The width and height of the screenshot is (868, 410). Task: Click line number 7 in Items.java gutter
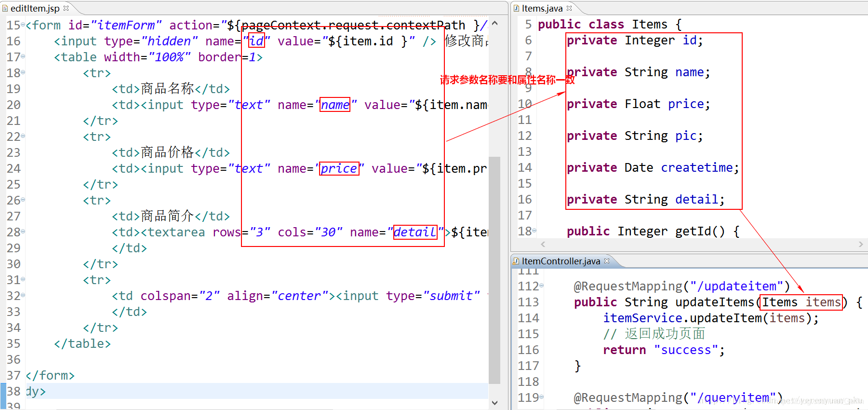(528, 56)
